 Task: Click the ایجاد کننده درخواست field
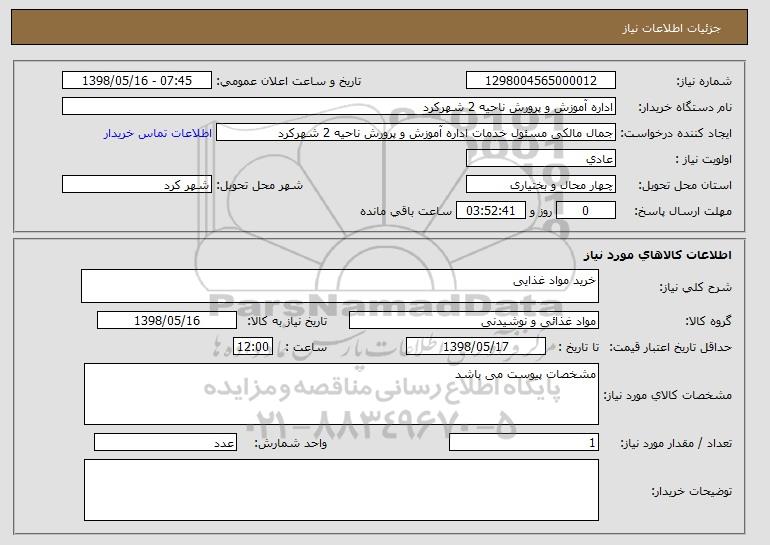pyautogui.click(x=416, y=133)
